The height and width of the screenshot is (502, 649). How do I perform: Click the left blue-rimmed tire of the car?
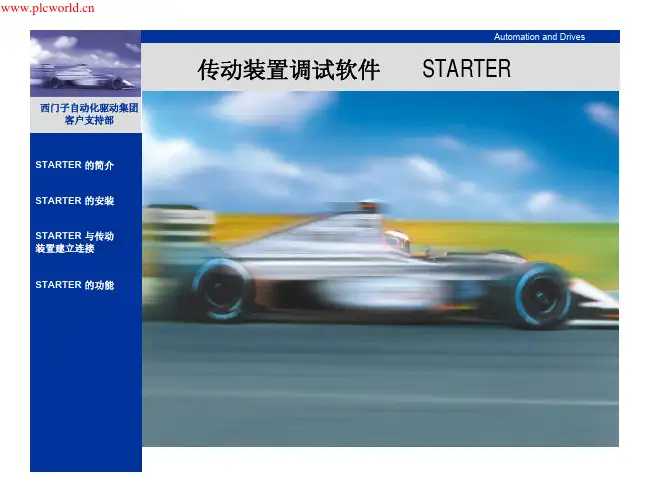pos(222,289)
